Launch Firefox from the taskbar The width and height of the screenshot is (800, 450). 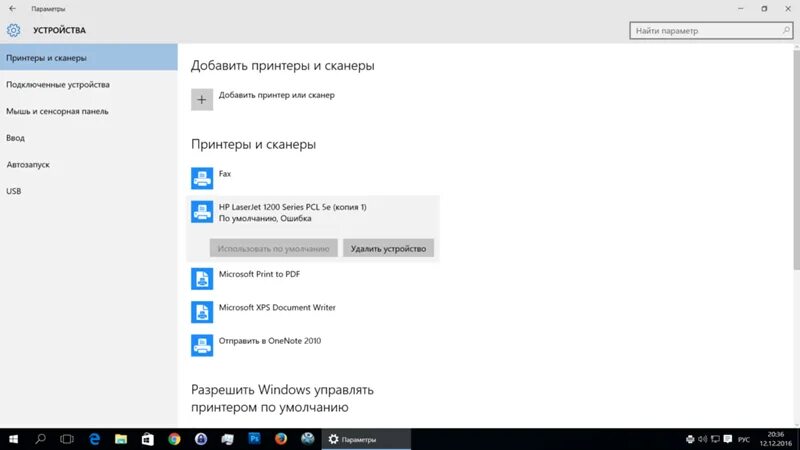pyautogui.click(x=281, y=439)
